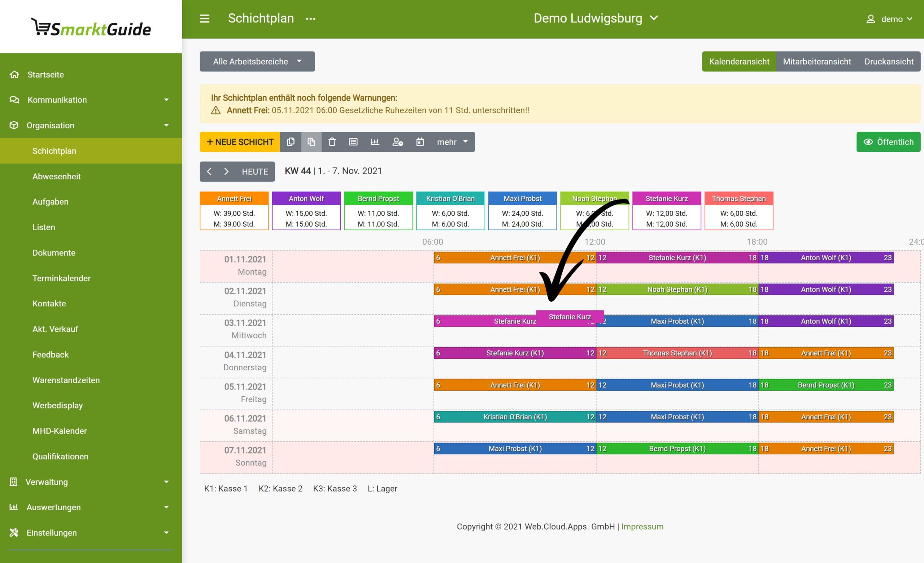Expand the Kommunikation sidebar section
This screenshot has width=924, height=563.
coord(91,100)
